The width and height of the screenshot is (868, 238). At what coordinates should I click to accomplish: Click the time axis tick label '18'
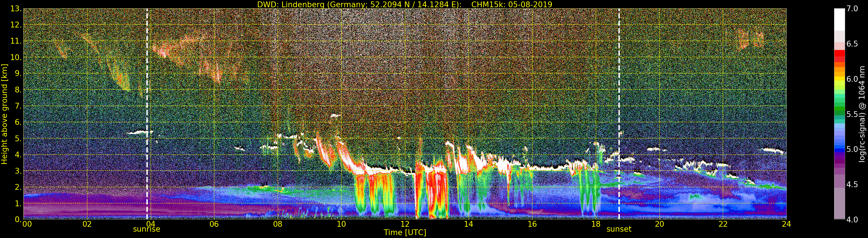(596, 224)
